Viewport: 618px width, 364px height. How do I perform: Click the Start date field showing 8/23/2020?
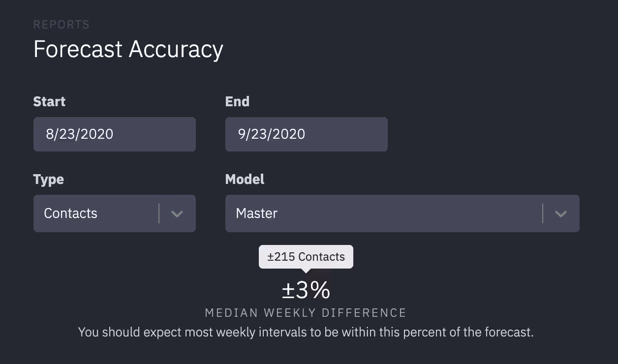(x=115, y=134)
